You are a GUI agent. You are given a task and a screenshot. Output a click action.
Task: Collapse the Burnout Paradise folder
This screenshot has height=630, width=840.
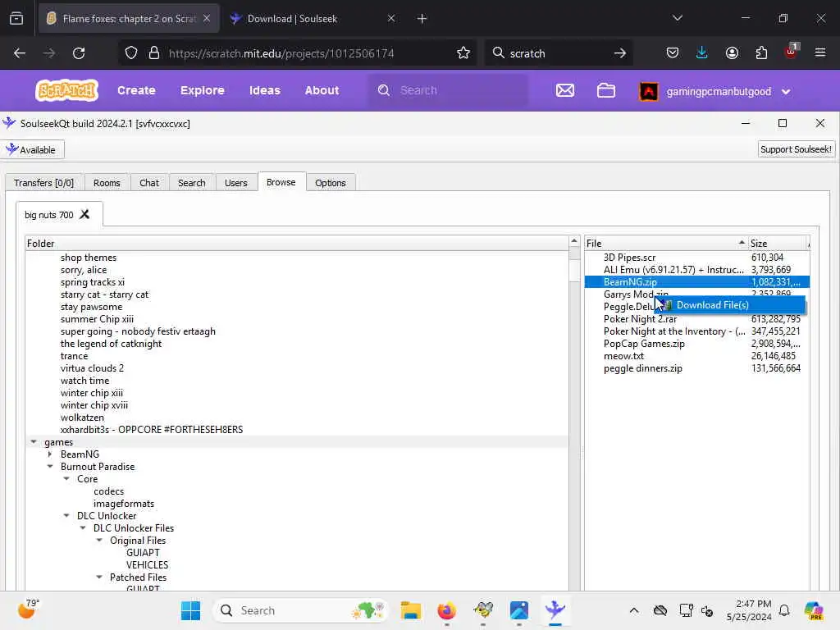pos(50,467)
